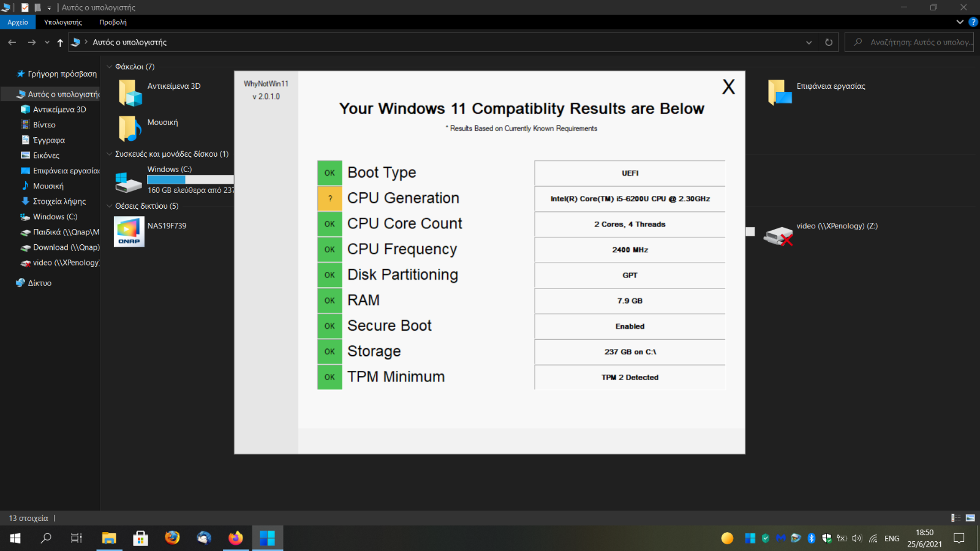Select the Intel Core i5-6200U CPU value

point(630,198)
